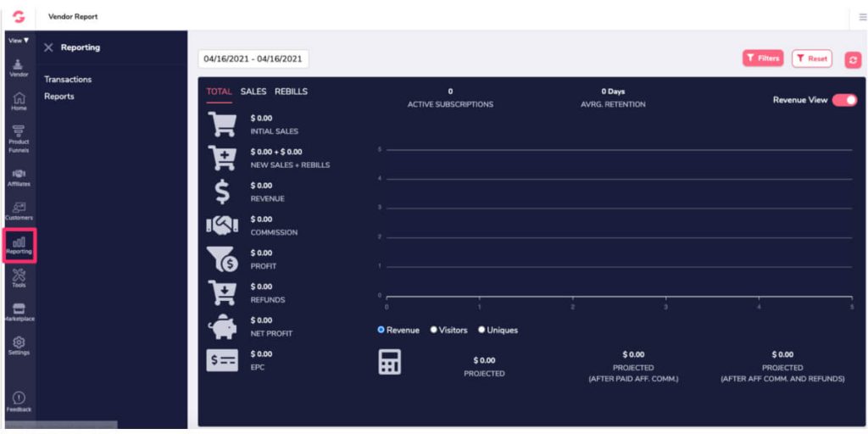Click the NEW SALES + REBILLS label
The image size is (868, 434).
290,165
